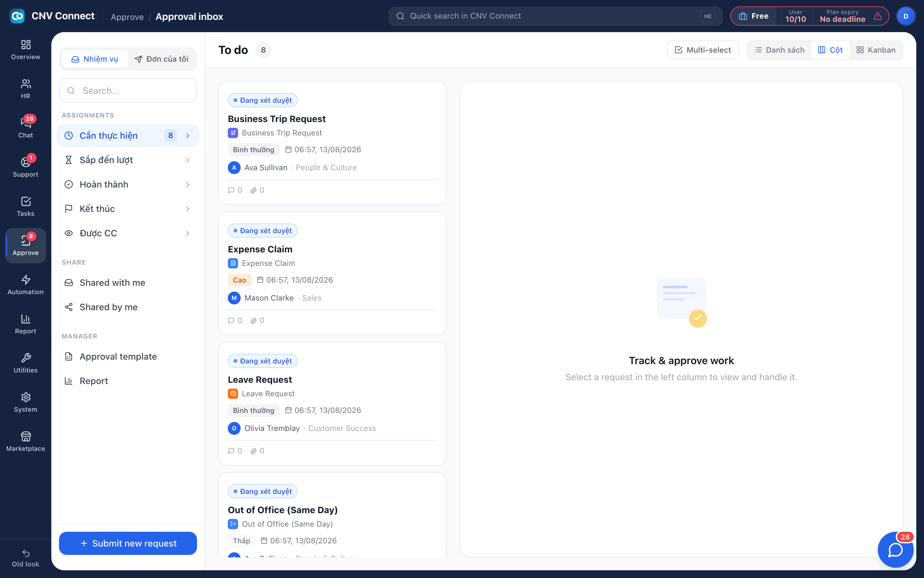Click the To do count badge 8

[263, 50]
